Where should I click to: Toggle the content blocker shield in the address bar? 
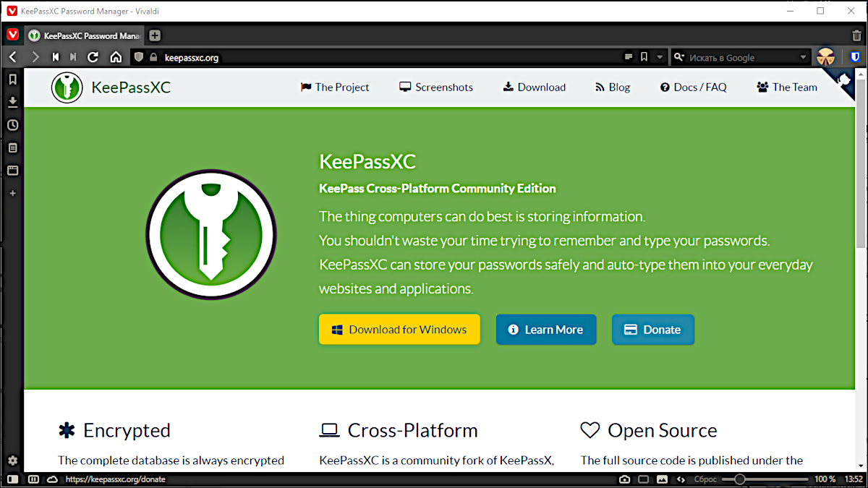pyautogui.click(x=137, y=56)
